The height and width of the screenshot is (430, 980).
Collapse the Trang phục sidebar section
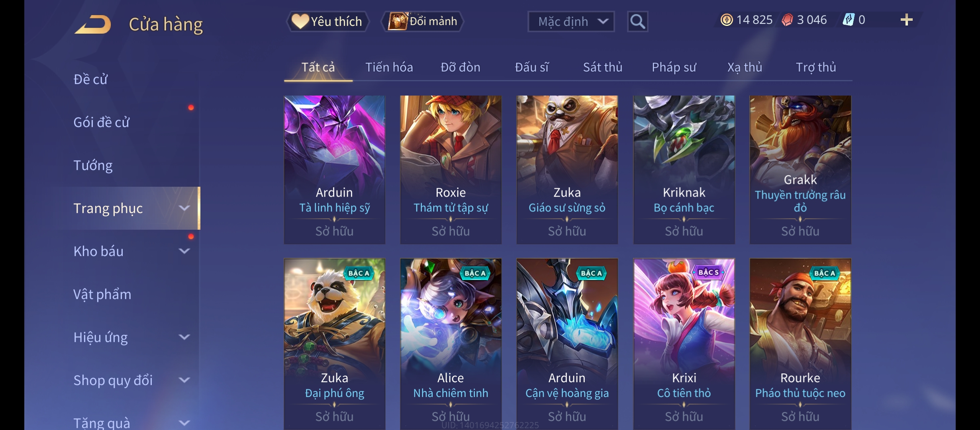[184, 208]
